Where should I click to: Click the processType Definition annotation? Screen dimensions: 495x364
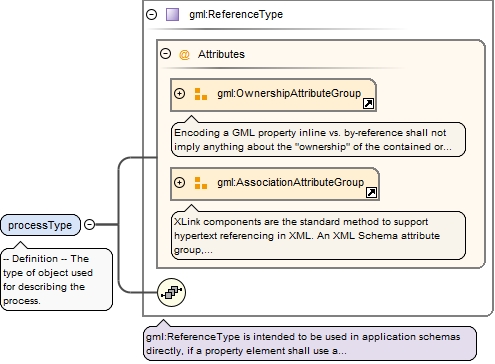click(56, 279)
